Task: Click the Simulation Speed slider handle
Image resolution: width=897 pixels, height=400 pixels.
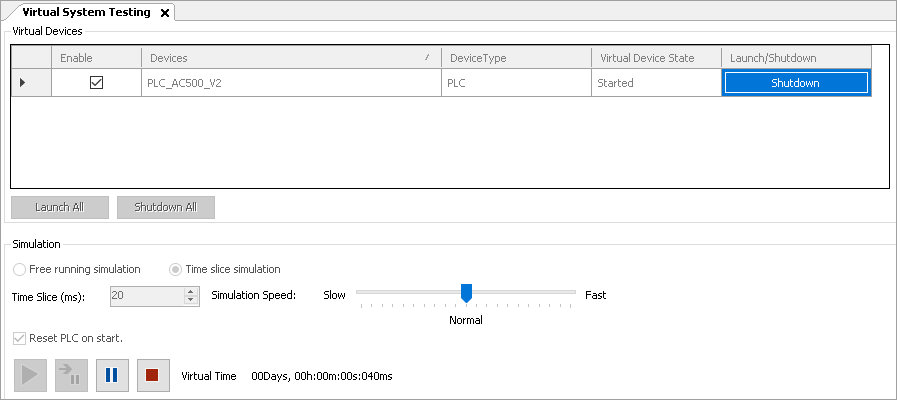Action: pyautogui.click(x=466, y=292)
